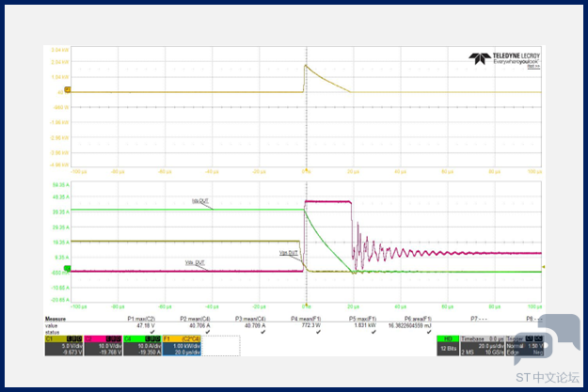Image resolution: width=588 pixels, height=392 pixels.
Task: Select the Ids DUT trace label
Action: click(200, 201)
